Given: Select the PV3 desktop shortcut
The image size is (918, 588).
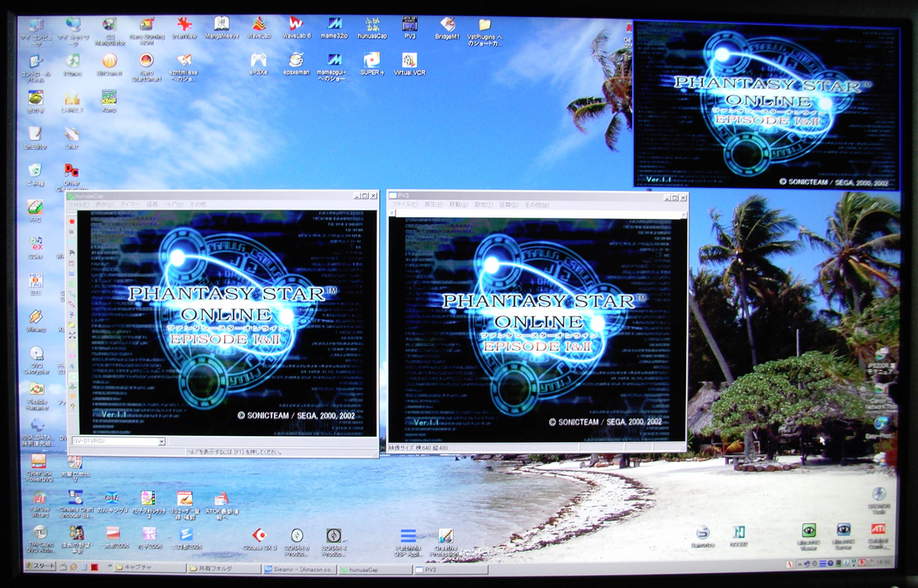Looking at the screenshot, I should [409, 28].
